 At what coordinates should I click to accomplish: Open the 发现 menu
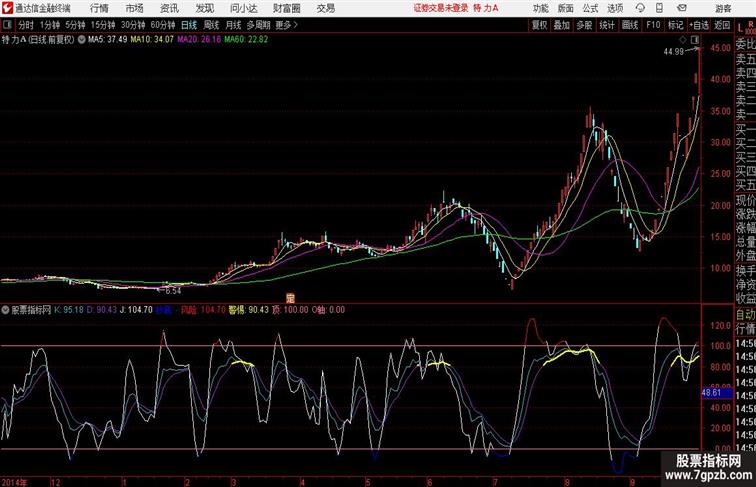pyautogui.click(x=204, y=8)
